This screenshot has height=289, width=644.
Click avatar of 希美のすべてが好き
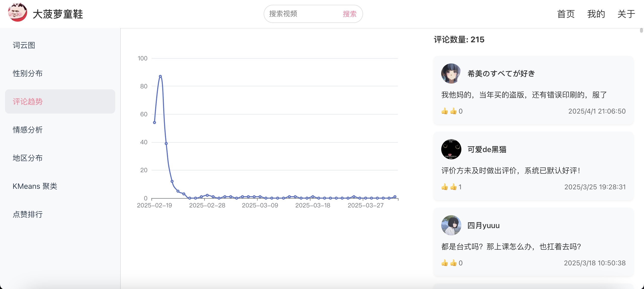pos(451,74)
